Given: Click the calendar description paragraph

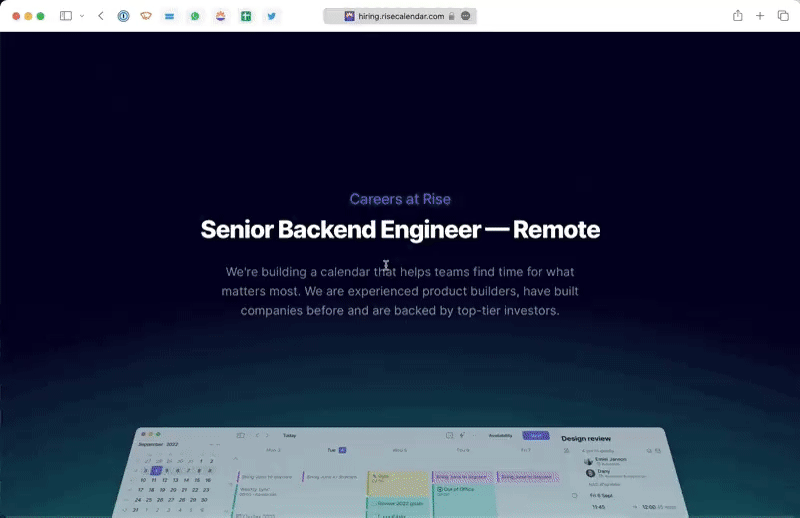Looking at the screenshot, I should coord(400,291).
